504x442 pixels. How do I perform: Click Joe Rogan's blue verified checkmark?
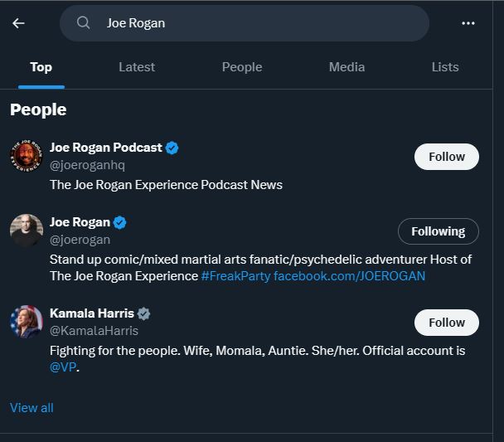[x=120, y=222]
